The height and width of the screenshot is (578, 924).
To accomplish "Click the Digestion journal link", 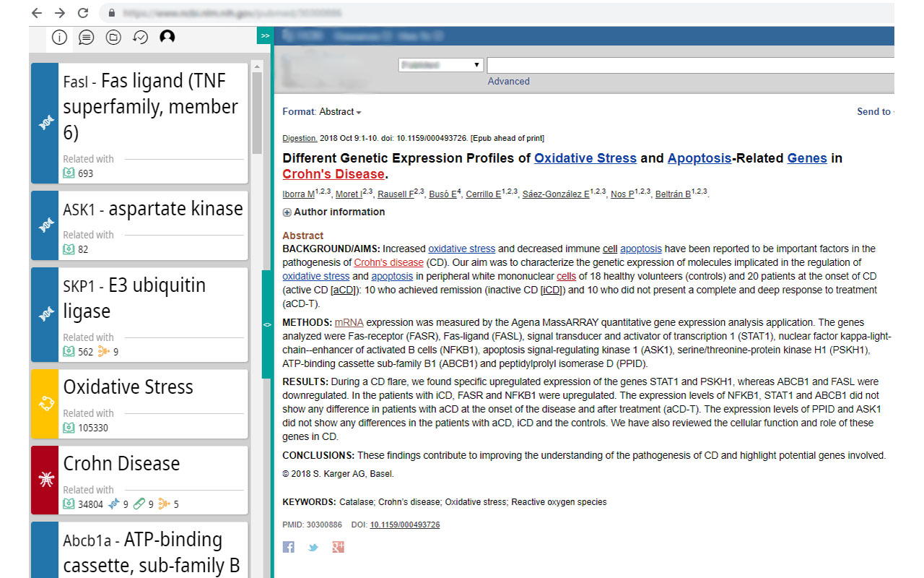I will tap(300, 138).
